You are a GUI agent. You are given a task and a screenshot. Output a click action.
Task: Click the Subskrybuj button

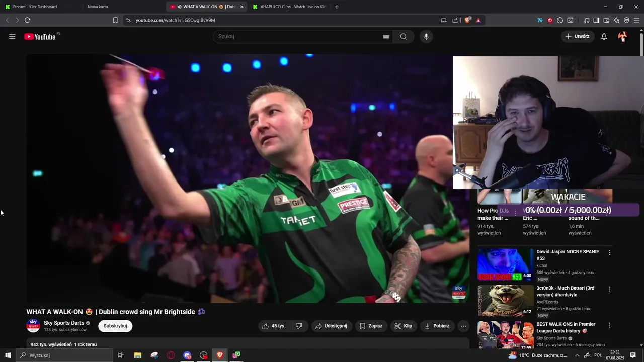coord(115,326)
